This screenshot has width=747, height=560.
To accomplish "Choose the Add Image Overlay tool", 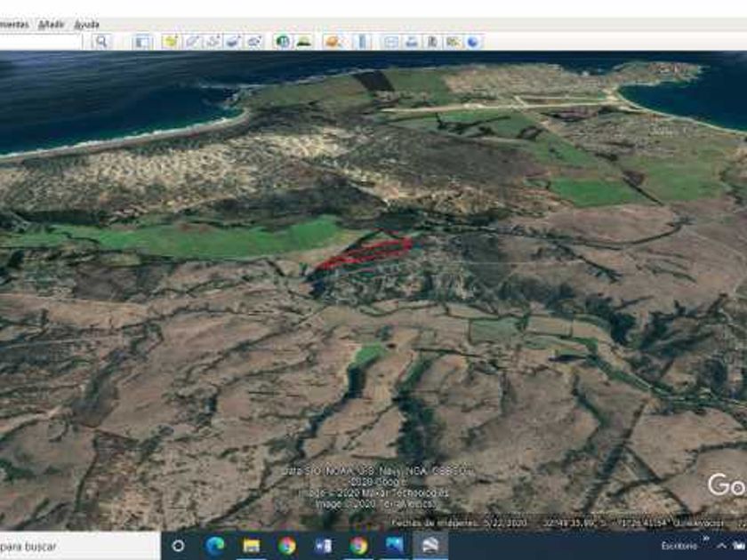I will [x=233, y=41].
